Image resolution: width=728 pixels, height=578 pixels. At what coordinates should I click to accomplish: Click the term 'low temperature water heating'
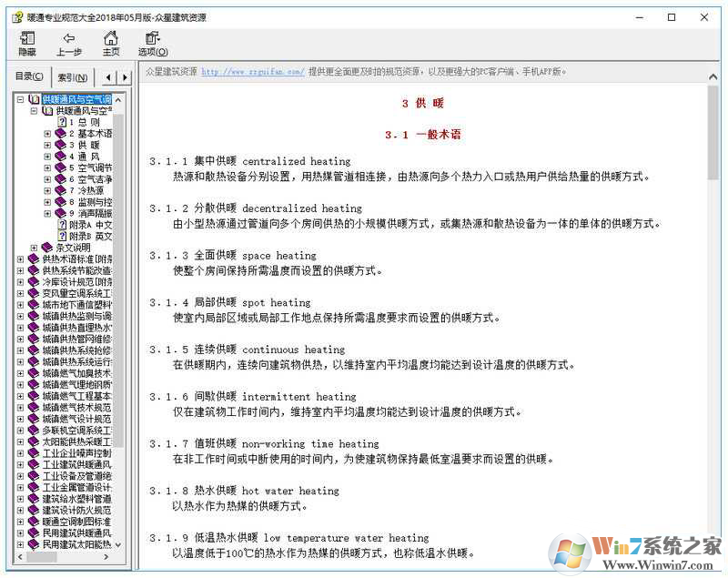347,538
